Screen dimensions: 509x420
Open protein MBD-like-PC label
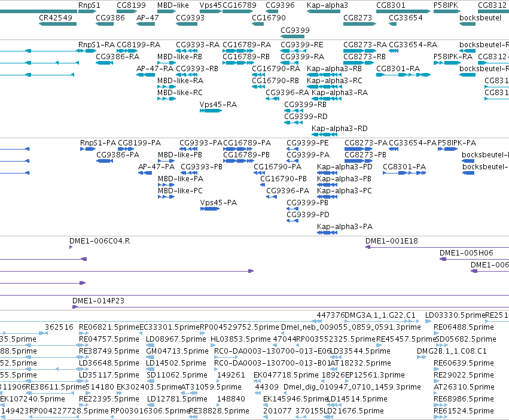coord(180,191)
